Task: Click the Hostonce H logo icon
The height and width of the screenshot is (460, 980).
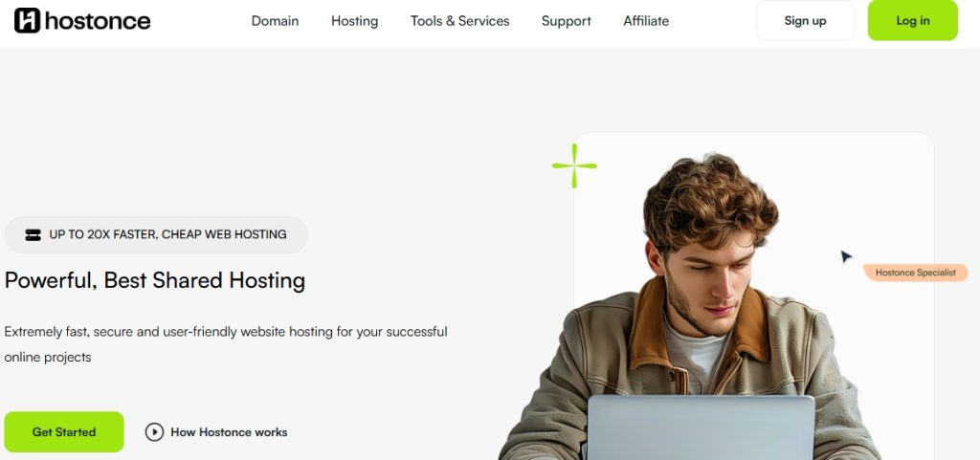Action: click(27, 21)
